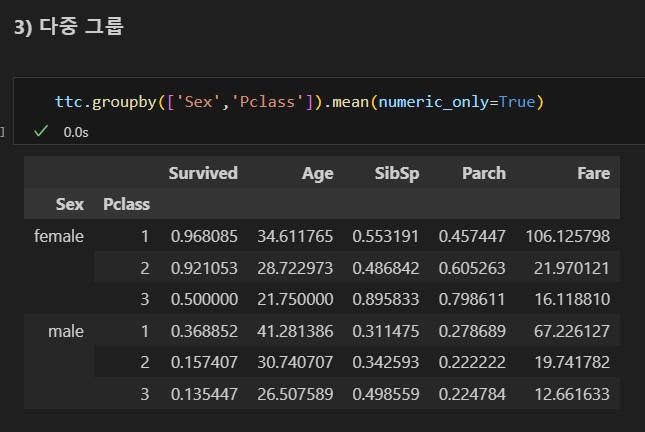Click the Parch column header
645x432 pixels.
[x=484, y=173]
